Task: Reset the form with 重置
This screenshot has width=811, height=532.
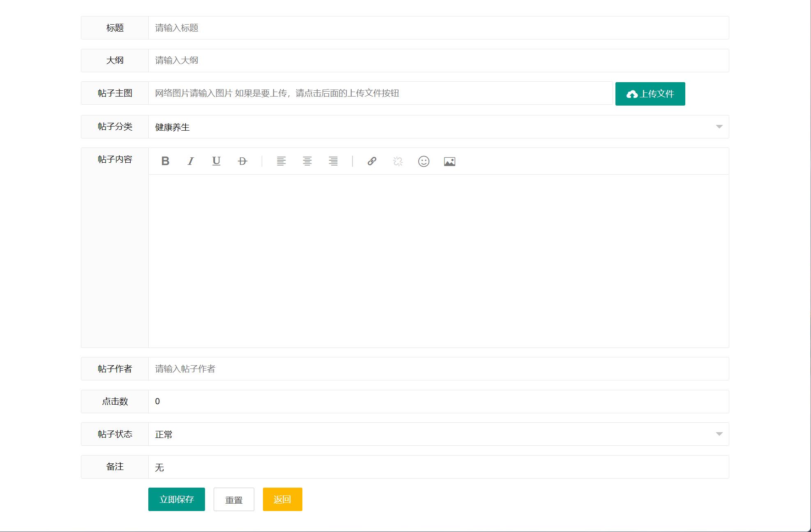Action: (234, 499)
